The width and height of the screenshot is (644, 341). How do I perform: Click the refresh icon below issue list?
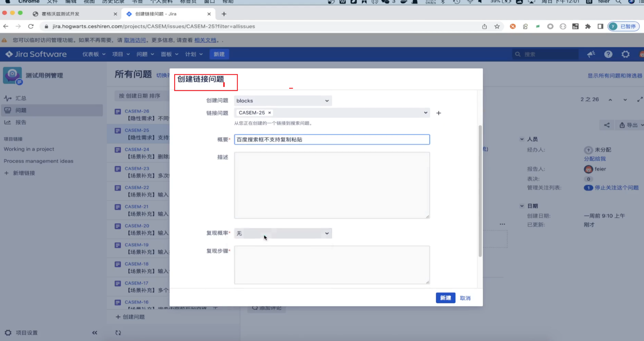coord(118,333)
